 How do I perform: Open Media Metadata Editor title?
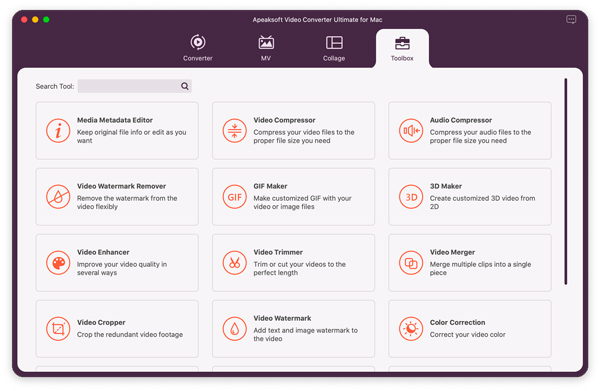[115, 120]
